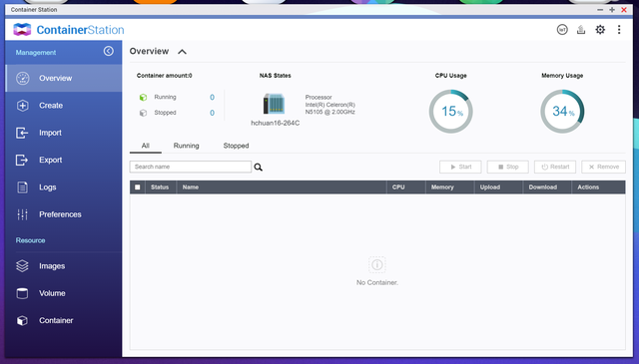Open the IoT icon in header
This screenshot has width=639, height=364.
(x=562, y=30)
